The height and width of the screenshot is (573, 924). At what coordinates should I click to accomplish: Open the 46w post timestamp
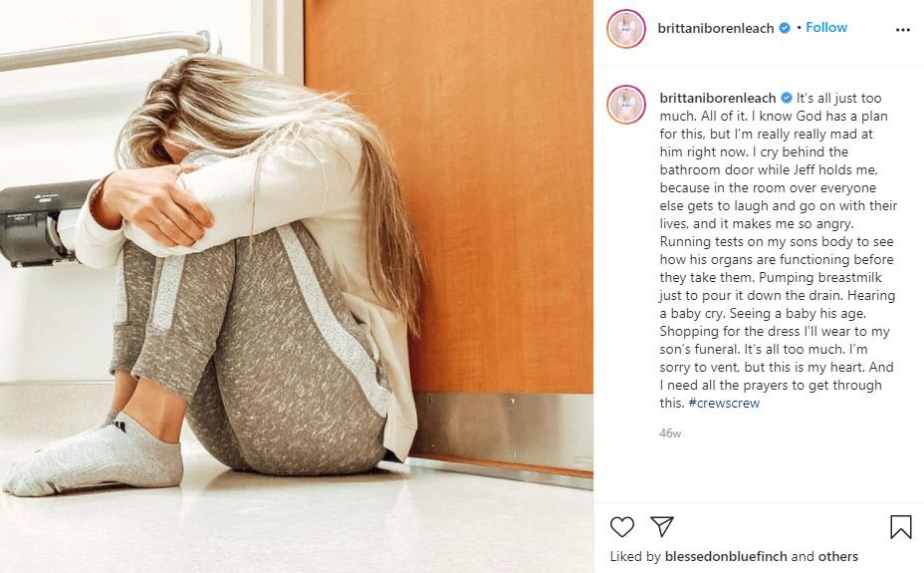(x=670, y=433)
